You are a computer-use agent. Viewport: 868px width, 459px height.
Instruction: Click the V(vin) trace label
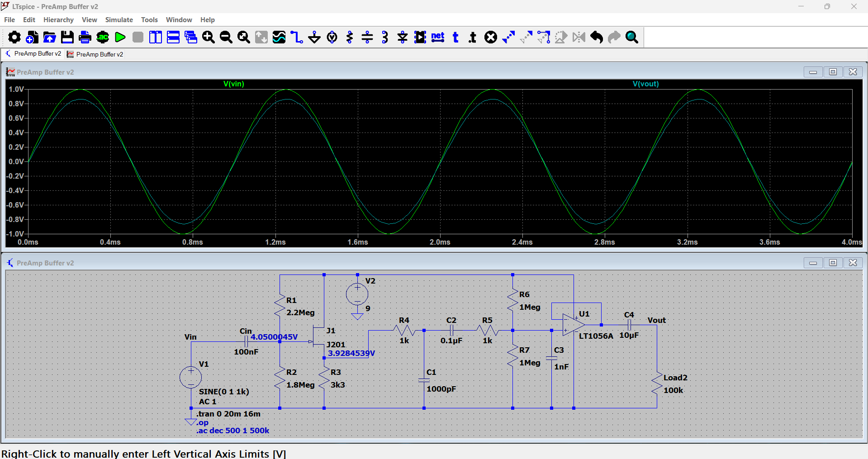234,84
